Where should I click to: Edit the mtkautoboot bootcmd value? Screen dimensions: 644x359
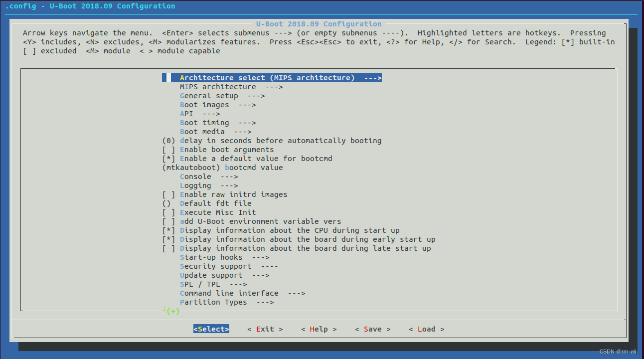[x=222, y=168]
